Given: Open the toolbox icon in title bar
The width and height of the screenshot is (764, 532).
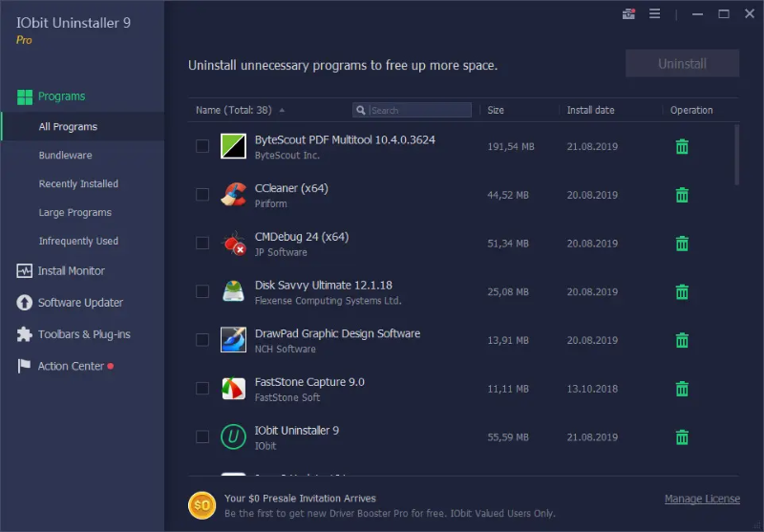Looking at the screenshot, I should 628,14.
